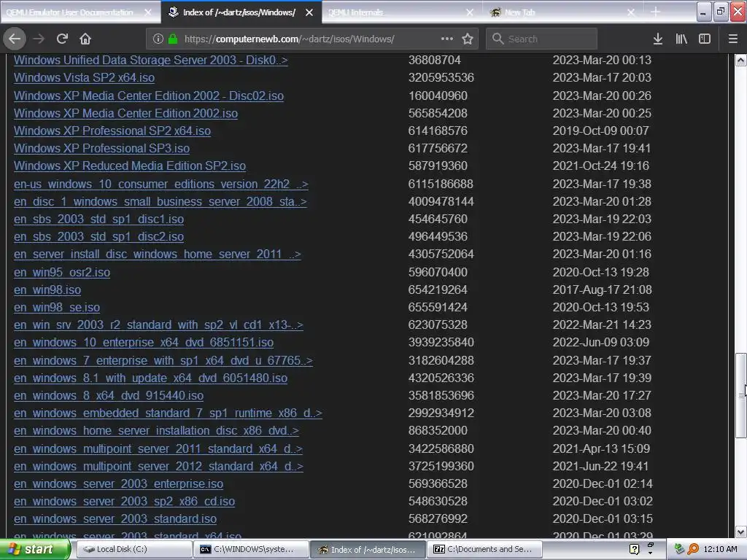Viewport: 747px width, 560px height.
Task: Close the New Tab tab
Action: [631, 12]
